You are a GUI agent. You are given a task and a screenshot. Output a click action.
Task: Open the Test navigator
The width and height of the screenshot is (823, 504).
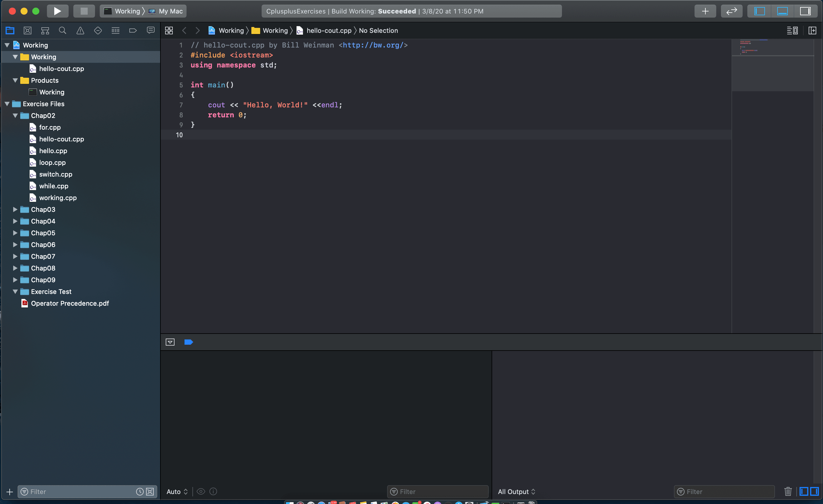[x=98, y=30]
